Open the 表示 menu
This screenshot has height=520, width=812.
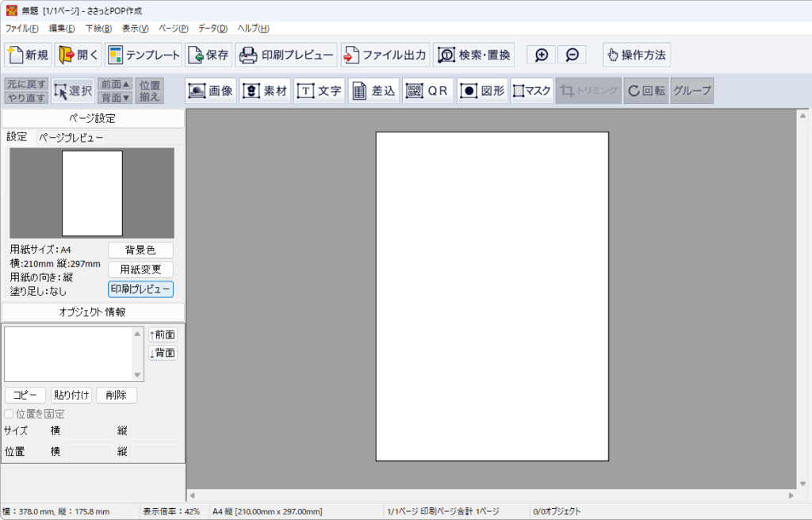point(135,29)
